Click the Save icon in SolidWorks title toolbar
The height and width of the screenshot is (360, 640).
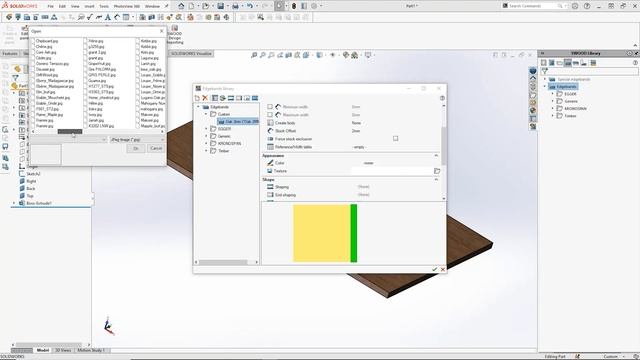220,6
